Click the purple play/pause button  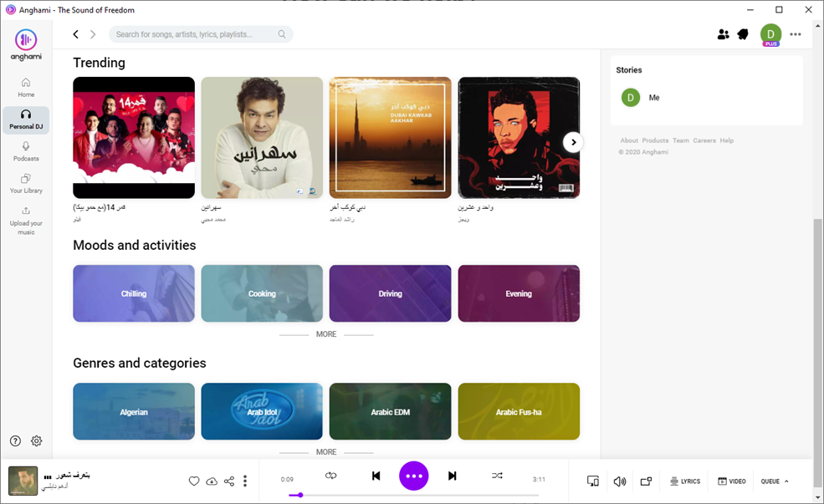[x=413, y=476]
